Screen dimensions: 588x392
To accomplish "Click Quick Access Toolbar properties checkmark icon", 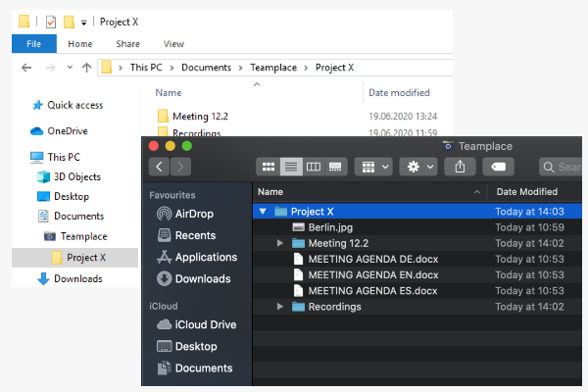I will coord(51,22).
